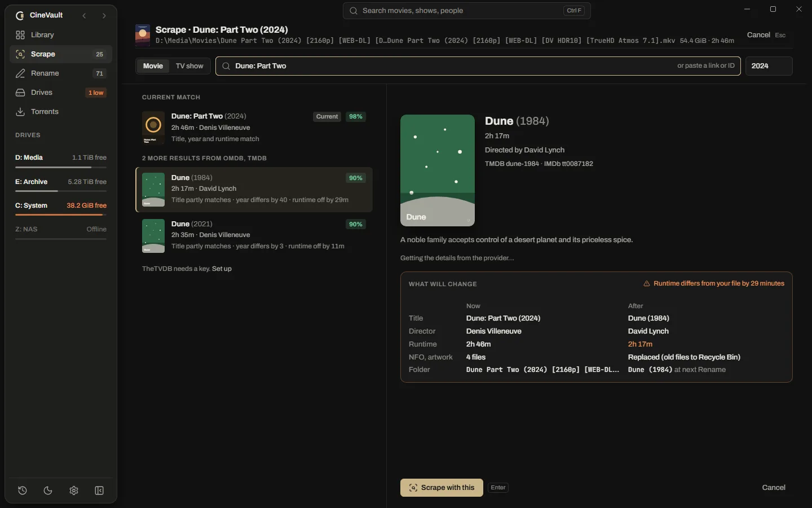Screen dimensions: 812x508
Task: Open settings gear icon
Action: click(74, 491)
